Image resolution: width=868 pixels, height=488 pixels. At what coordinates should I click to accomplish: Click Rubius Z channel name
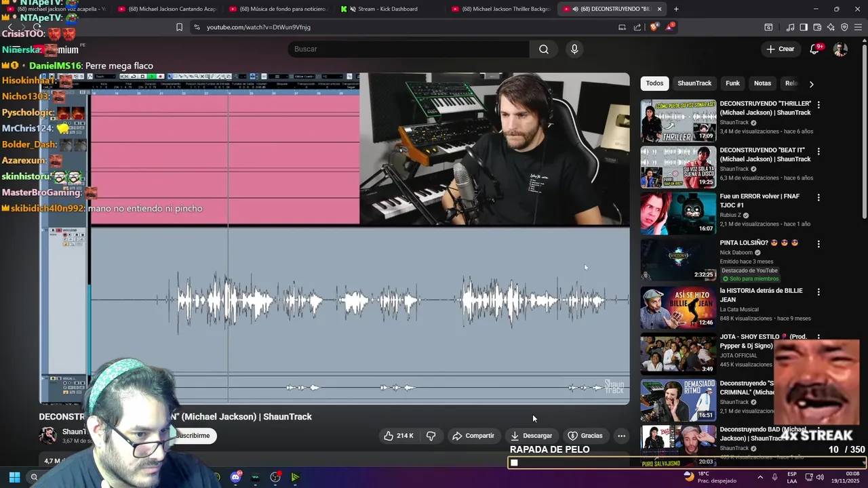[x=731, y=216]
